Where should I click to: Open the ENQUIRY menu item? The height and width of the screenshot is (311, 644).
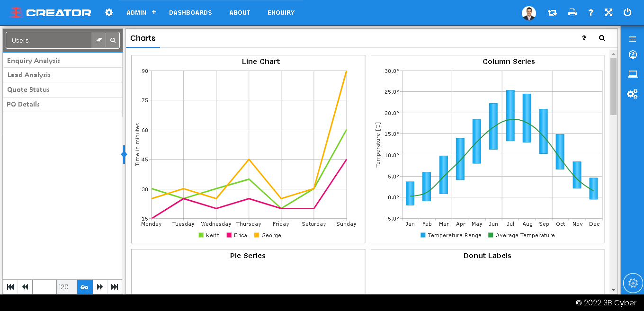coord(281,13)
